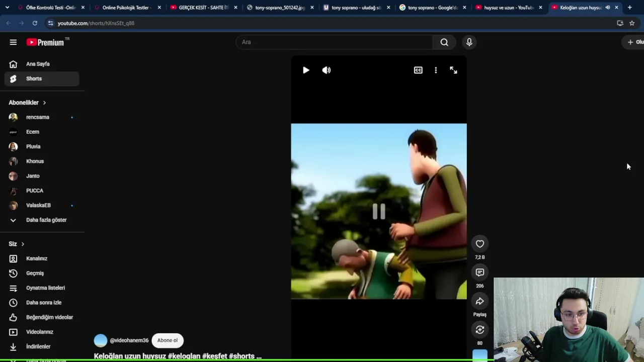This screenshot has width=644, height=362.
Task: Open Videolarınız in sidebar
Action: point(42,332)
